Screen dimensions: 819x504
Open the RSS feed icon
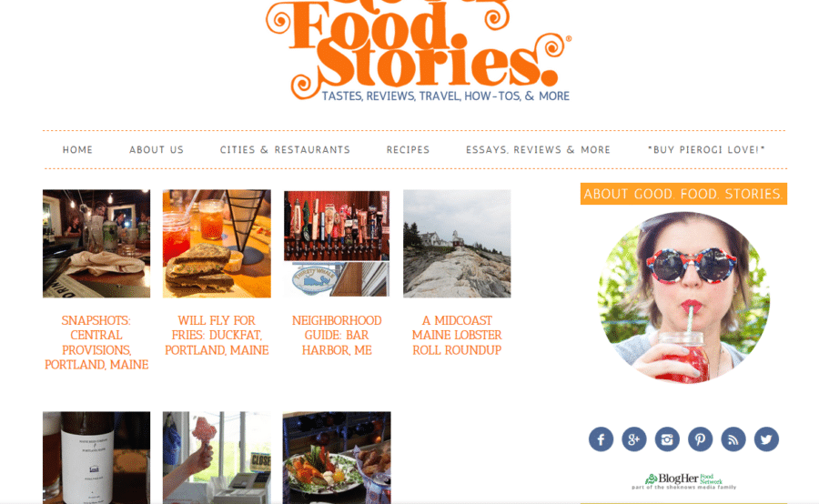pyautogui.click(x=733, y=439)
